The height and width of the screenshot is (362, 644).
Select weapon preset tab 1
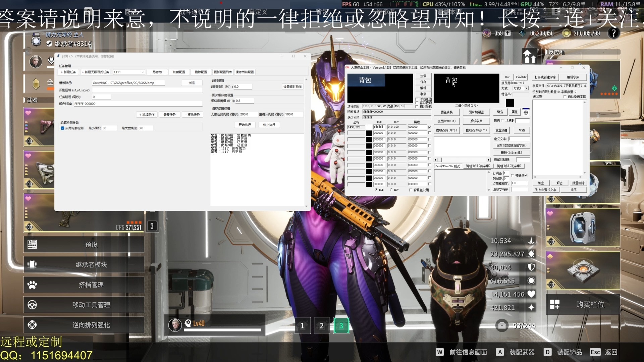(x=302, y=325)
